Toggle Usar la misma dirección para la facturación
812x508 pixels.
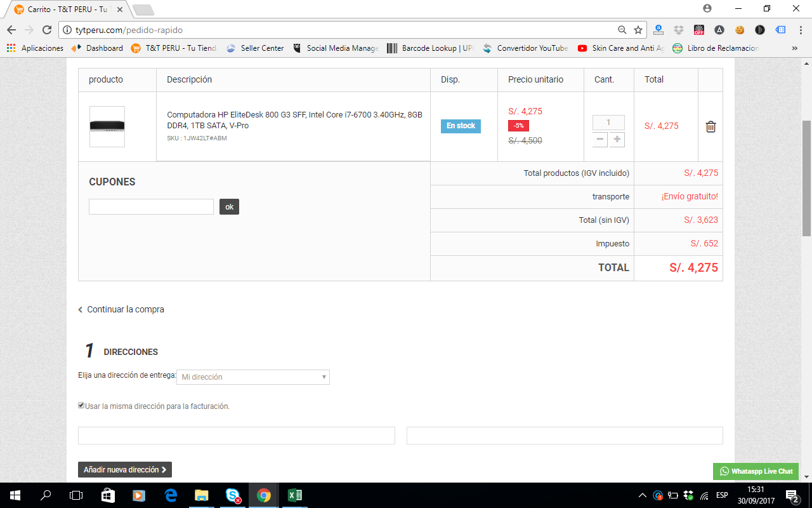pos(81,406)
